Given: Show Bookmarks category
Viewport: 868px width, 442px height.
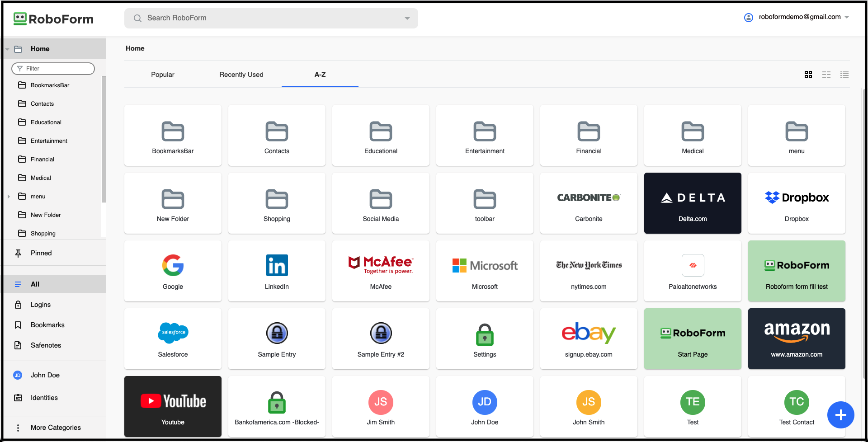Looking at the screenshot, I should click(55, 325).
